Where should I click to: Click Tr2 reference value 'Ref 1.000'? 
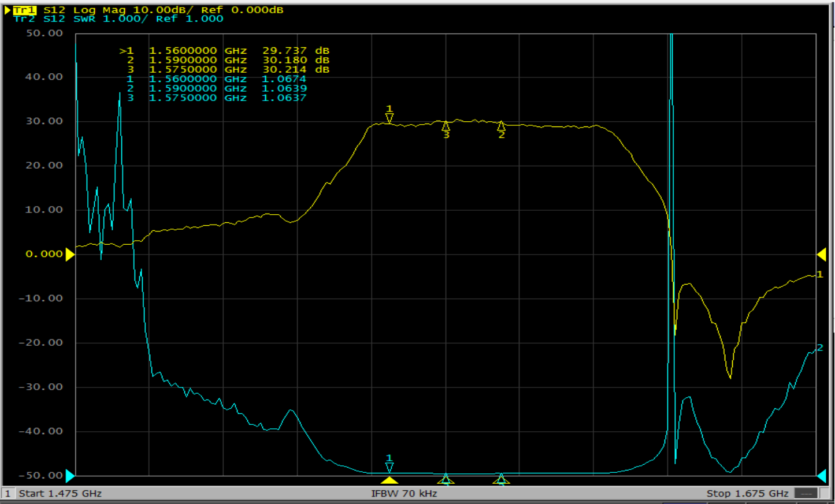[190, 19]
